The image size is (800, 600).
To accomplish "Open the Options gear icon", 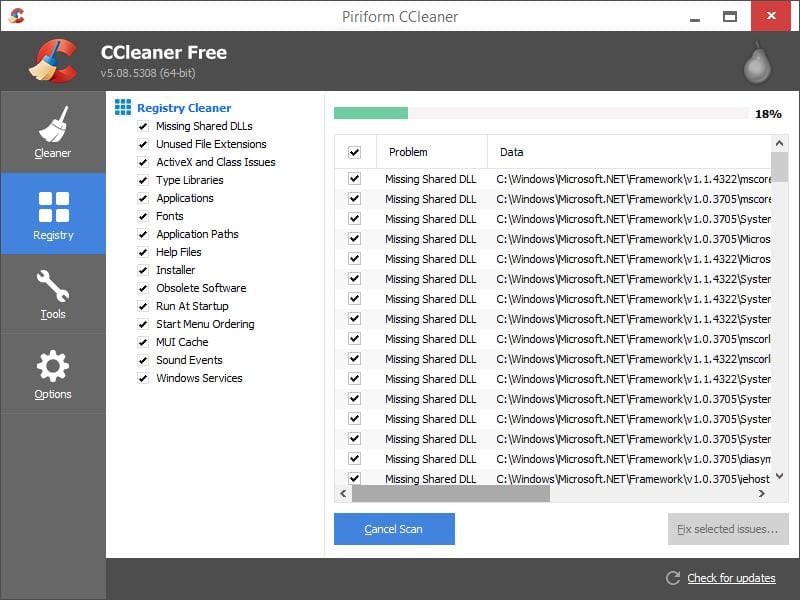I will [x=53, y=366].
